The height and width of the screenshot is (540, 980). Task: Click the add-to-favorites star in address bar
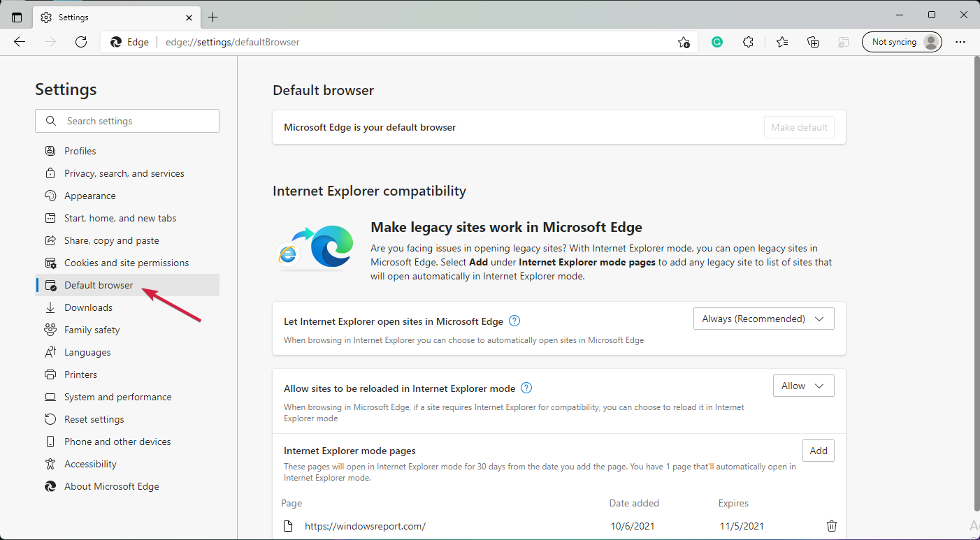pyautogui.click(x=684, y=42)
